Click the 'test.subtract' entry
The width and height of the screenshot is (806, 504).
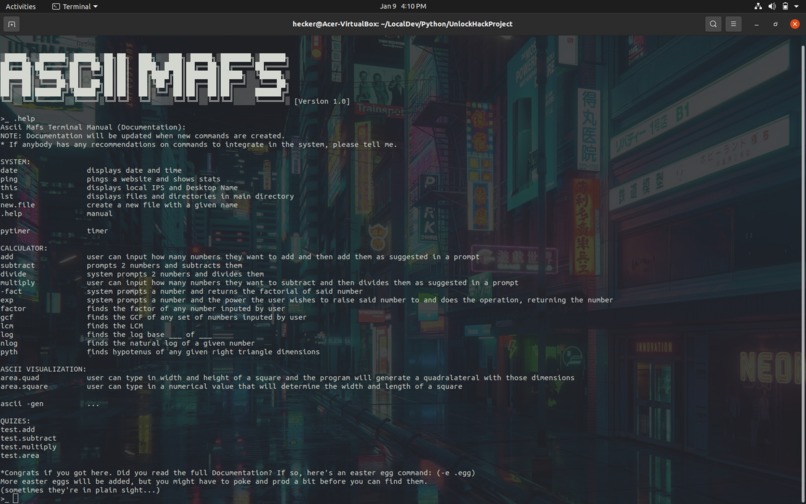click(x=28, y=438)
